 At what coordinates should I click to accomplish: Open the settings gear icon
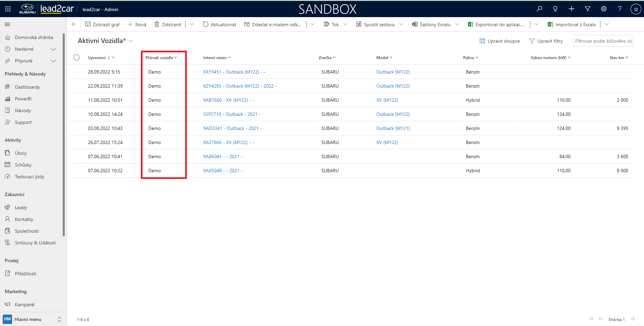[604, 9]
